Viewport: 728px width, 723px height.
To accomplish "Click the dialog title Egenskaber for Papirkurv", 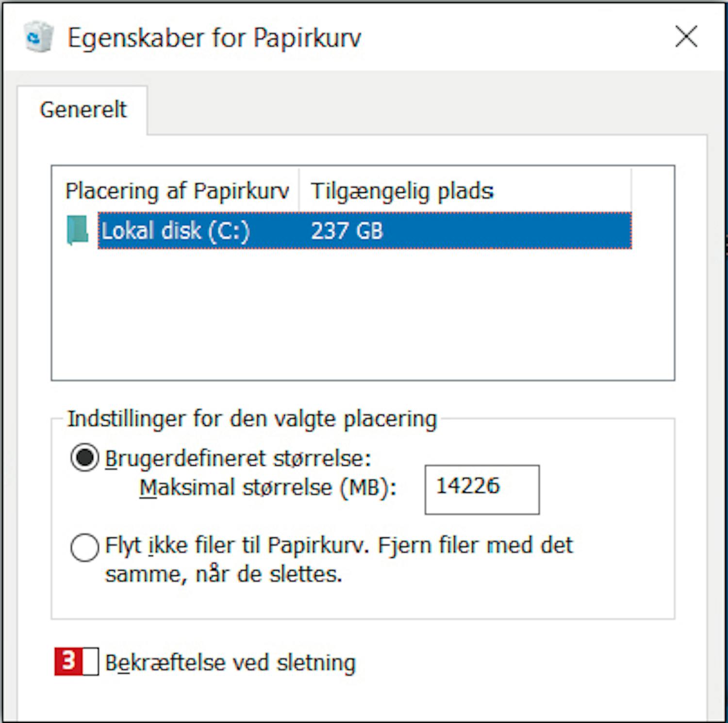I will point(215,38).
